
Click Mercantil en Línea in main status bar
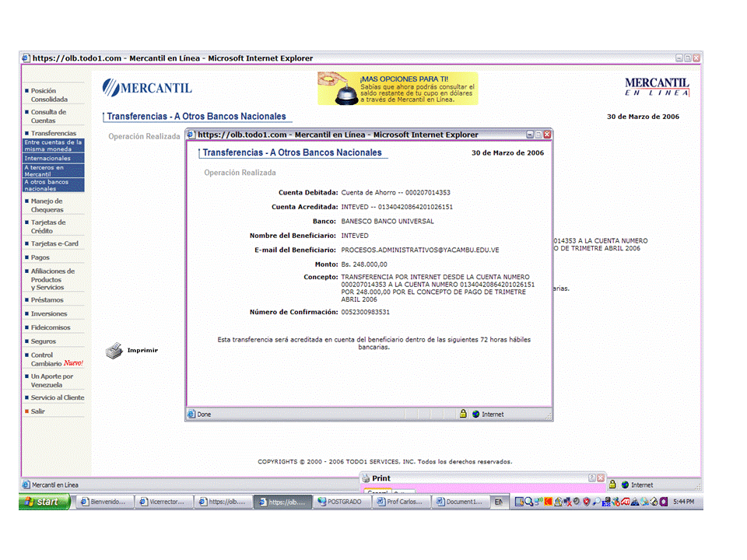(55, 485)
